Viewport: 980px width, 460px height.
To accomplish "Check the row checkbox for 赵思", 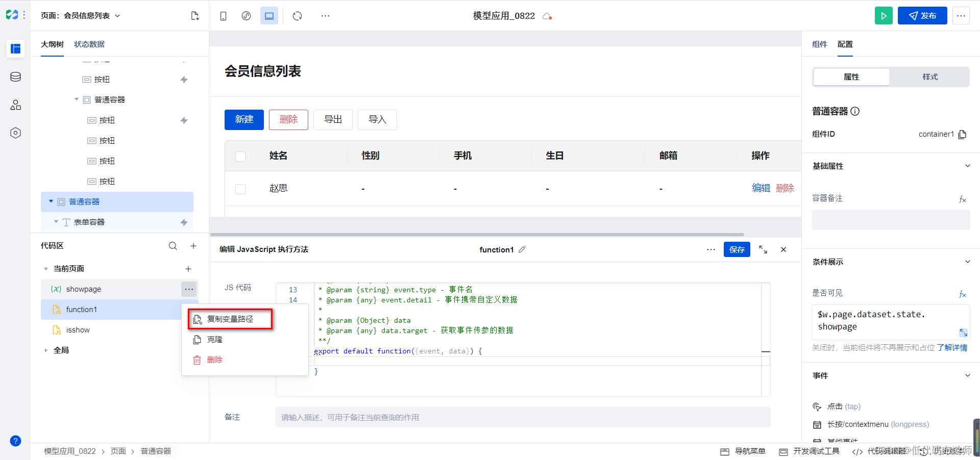I will tap(240, 189).
